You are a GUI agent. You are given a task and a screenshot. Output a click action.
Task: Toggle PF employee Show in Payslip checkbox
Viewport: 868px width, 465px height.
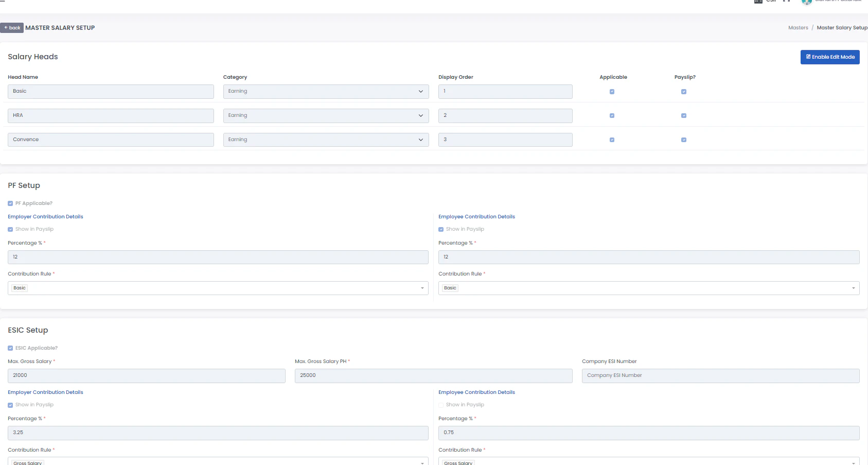click(441, 230)
